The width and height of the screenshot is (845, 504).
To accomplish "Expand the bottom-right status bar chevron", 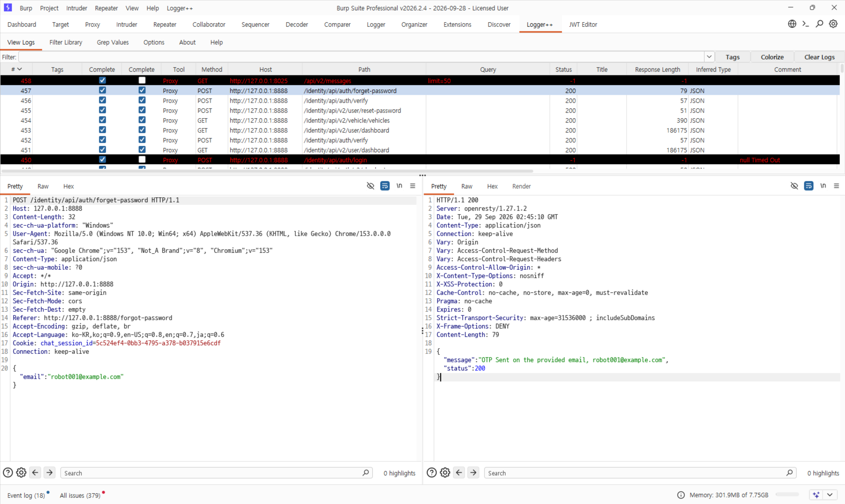I will (830, 495).
